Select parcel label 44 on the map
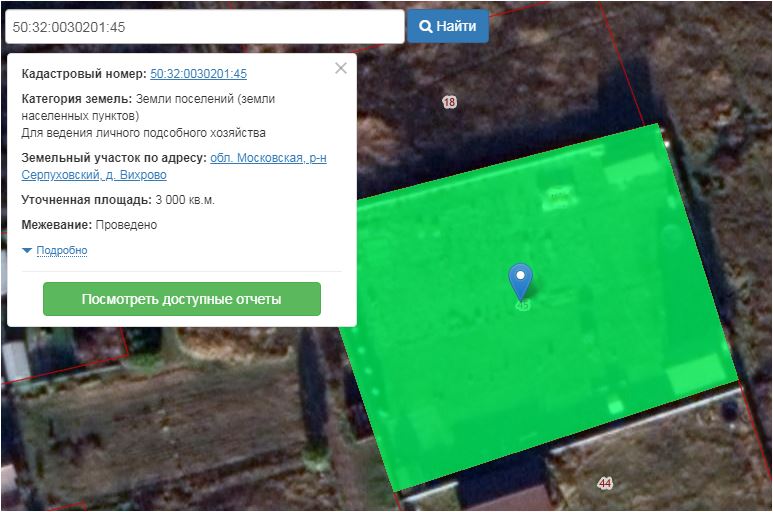Viewport: 773px width, 512px height. (x=604, y=483)
